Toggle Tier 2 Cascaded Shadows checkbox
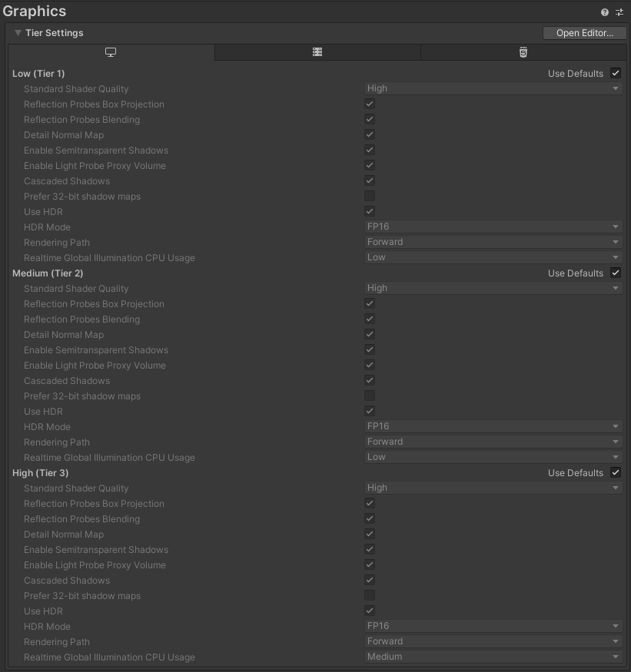The height and width of the screenshot is (672, 631). [370, 380]
